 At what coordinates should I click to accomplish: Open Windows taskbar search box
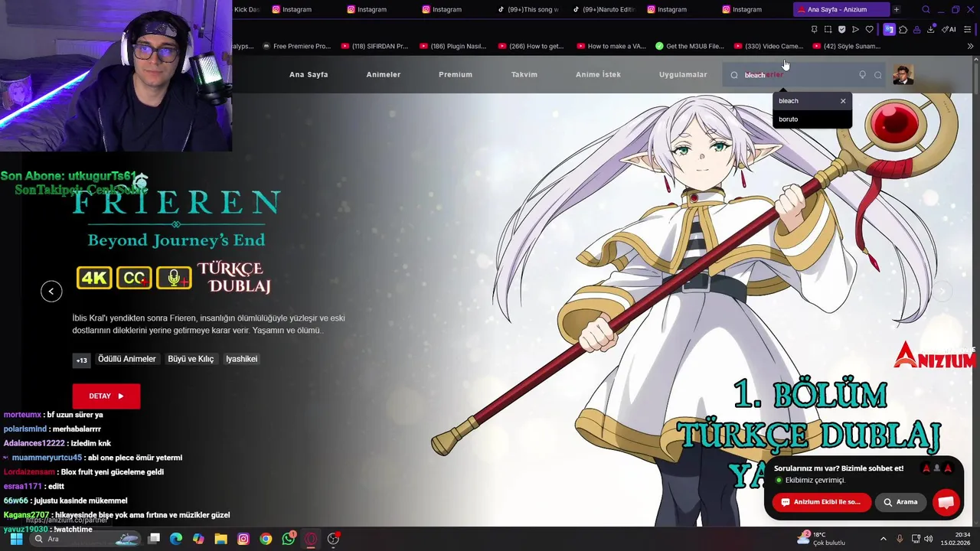86,539
